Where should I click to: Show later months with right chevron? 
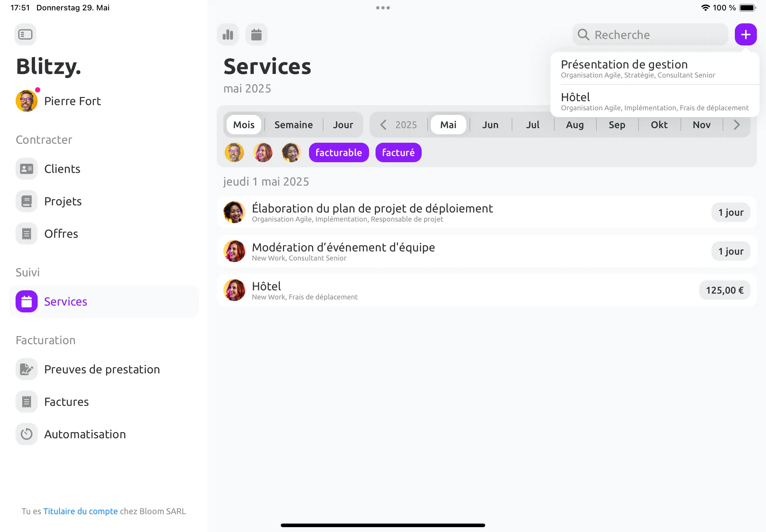737,125
